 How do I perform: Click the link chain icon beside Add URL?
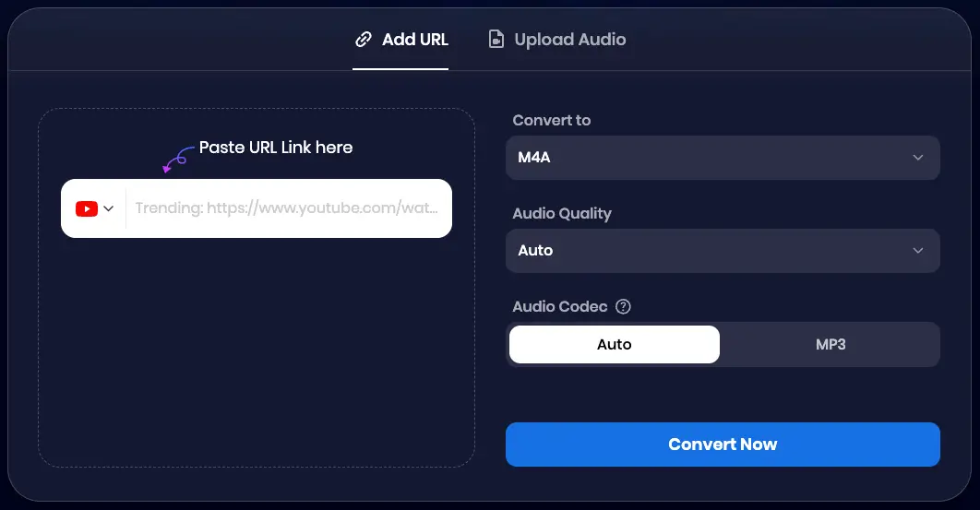click(364, 40)
